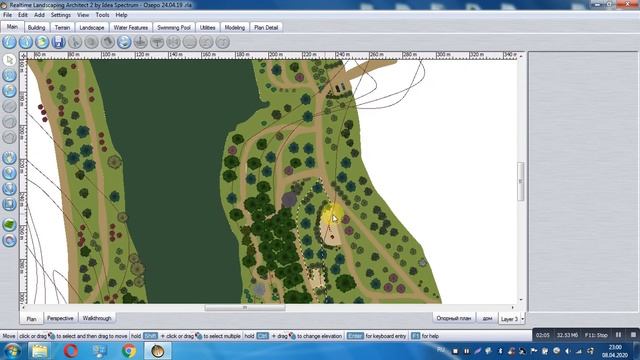Click the fifth greyed left sidebar shape tool
This screenshot has height=360, width=640.
coord(9,122)
